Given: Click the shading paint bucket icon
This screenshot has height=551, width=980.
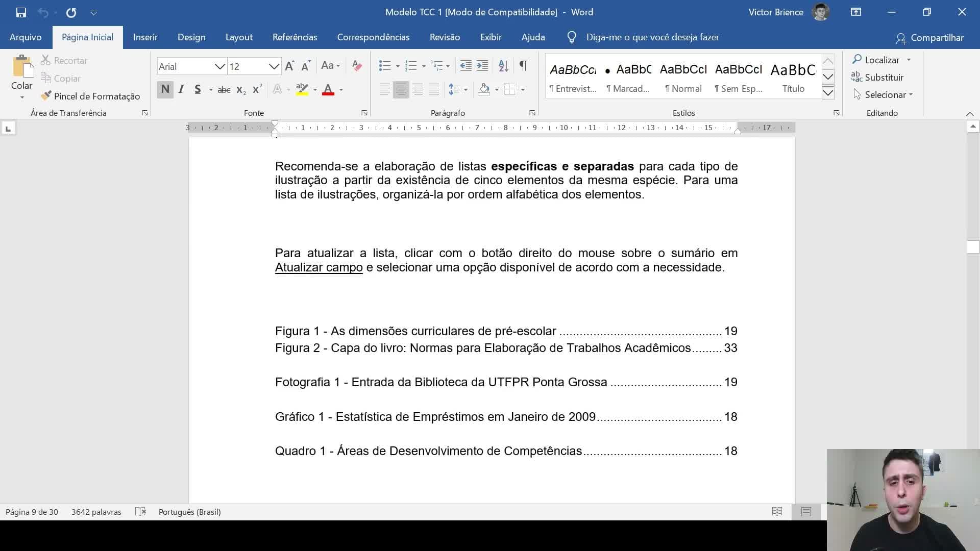Looking at the screenshot, I should coord(484,89).
